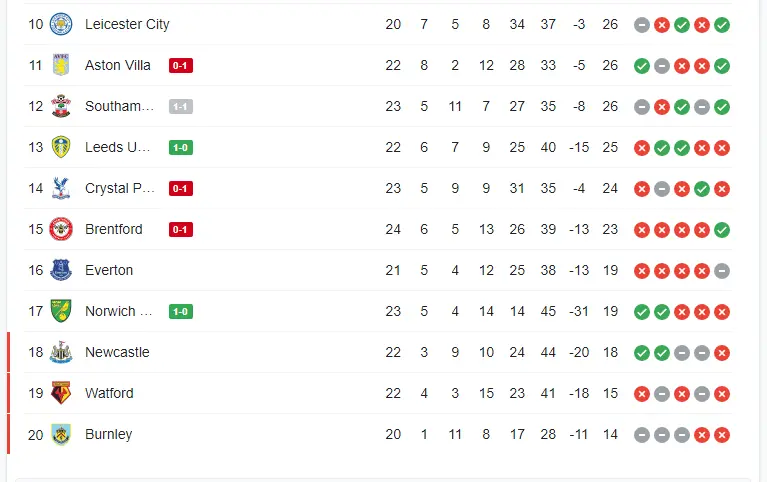Open Leeds United's 1-0 live score badge
The width and height of the screenshot is (767, 482).
coord(181,147)
